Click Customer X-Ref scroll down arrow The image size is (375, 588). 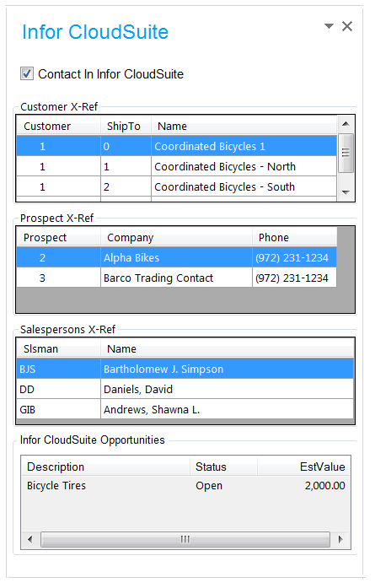pos(346,192)
